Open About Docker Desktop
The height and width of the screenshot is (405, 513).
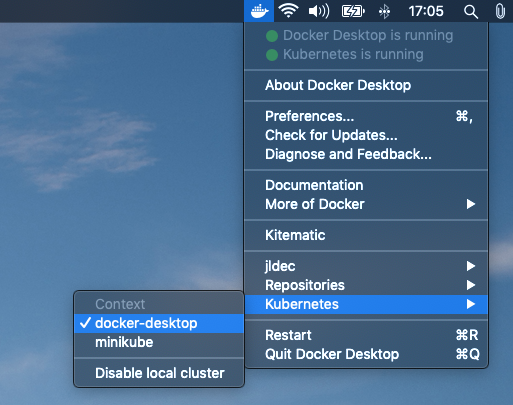(x=366, y=85)
